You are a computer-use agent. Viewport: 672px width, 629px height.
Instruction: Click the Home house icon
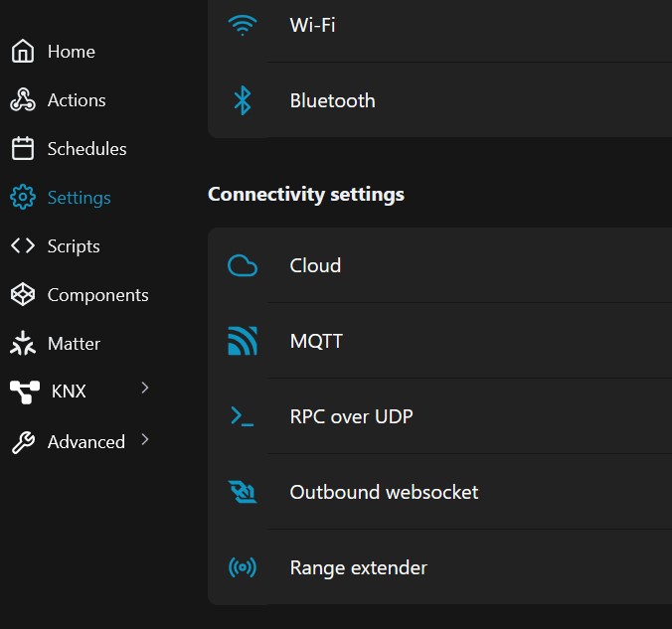22,51
